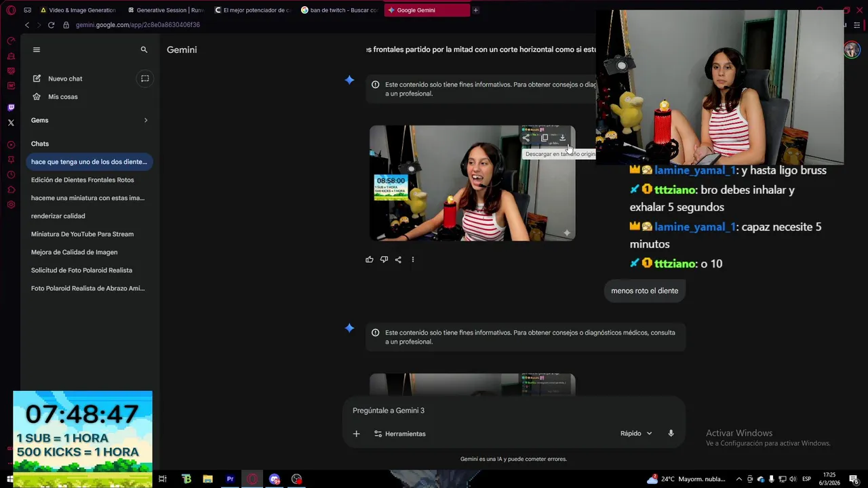
Task: Download the generated image at original size
Action: pos(562,138)
